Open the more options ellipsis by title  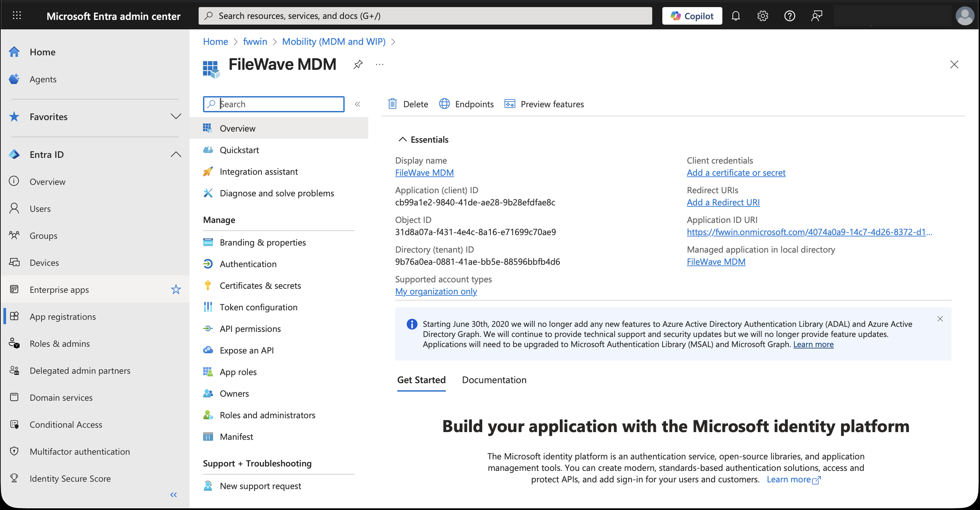379,64
